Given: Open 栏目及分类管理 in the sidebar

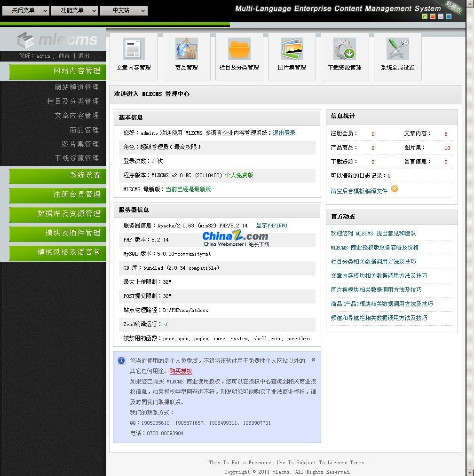Looking at the screenshot, I should (x=73, y=101).
